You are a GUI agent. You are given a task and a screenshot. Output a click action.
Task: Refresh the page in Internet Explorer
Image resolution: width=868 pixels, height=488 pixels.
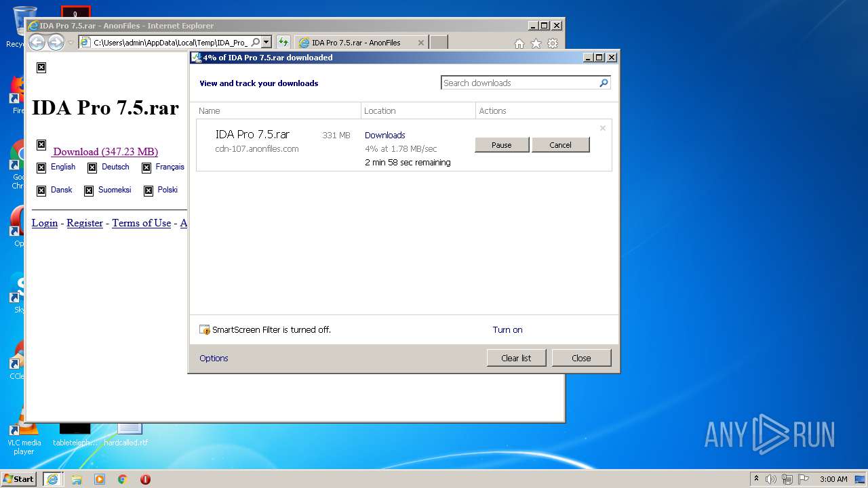[x=283, y=42]
